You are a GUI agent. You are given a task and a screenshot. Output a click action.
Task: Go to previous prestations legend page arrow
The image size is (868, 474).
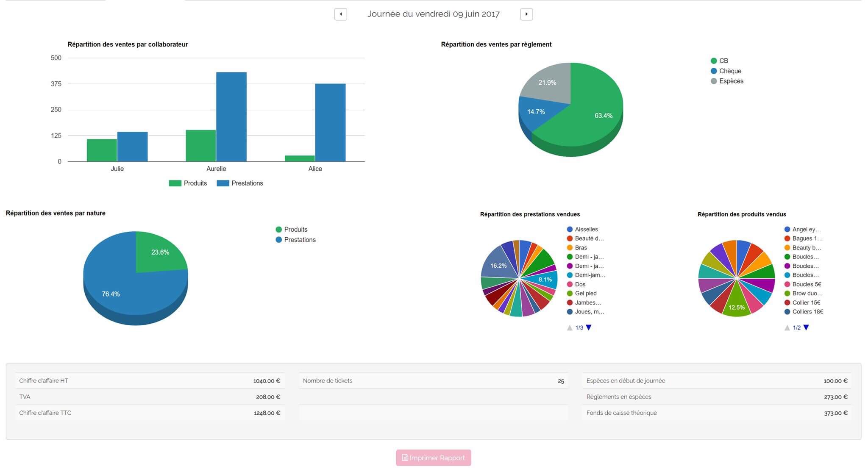click(570, 327)
